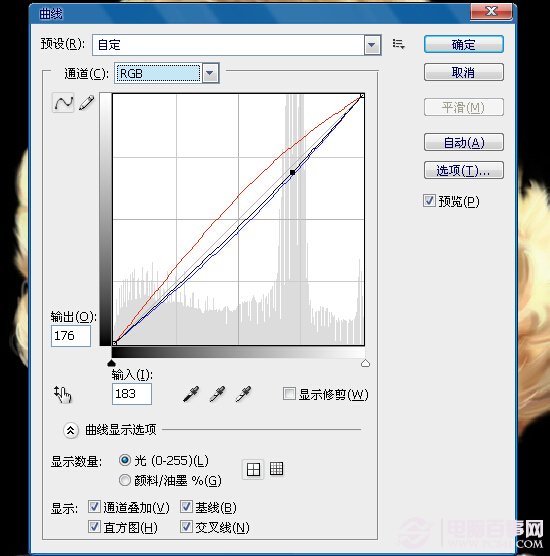Click the 自动(A) auto button
The image size is (550, 556).
[x=464, y=143]
